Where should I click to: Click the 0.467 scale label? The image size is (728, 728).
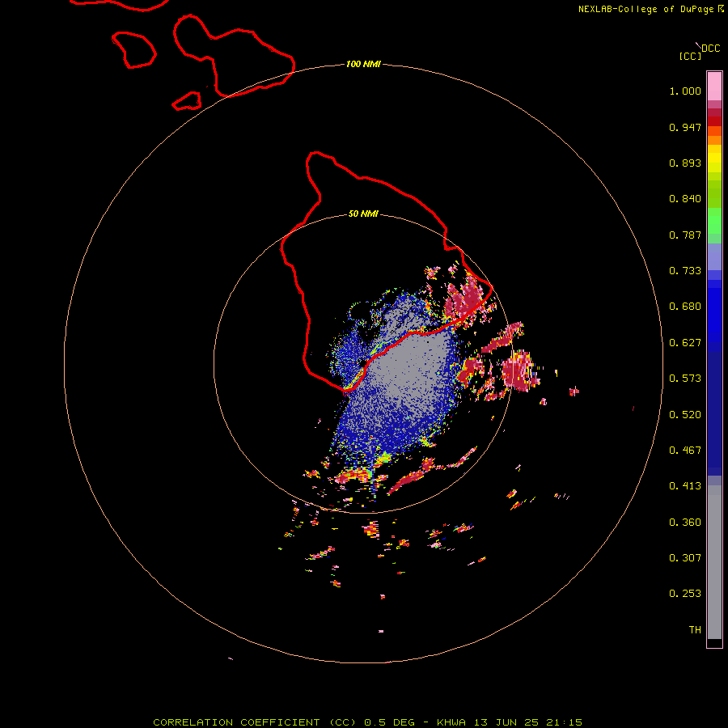pos(685,451)
